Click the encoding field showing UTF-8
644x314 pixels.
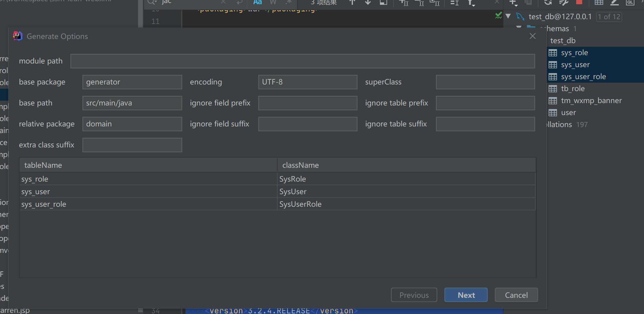[308, 82]
